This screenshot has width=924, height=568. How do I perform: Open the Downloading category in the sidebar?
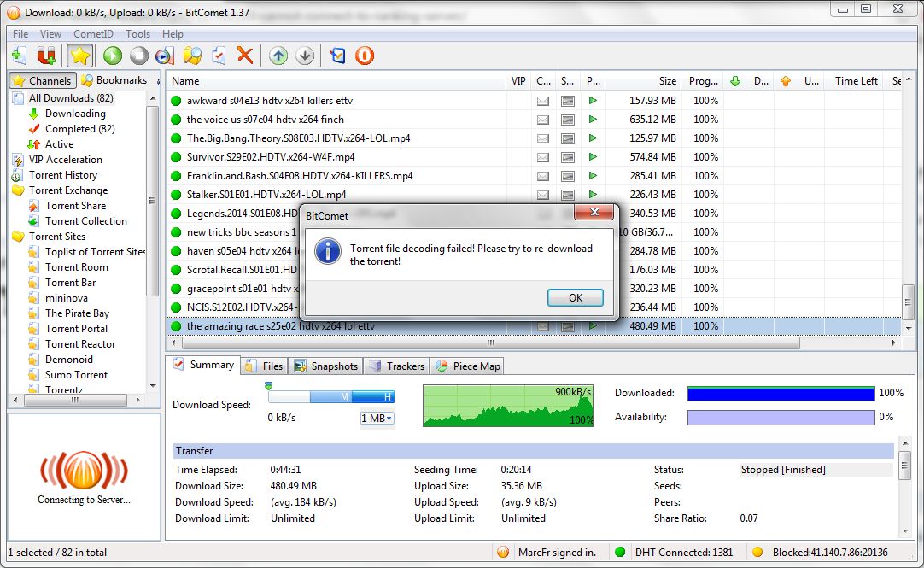tap(75, 113)
